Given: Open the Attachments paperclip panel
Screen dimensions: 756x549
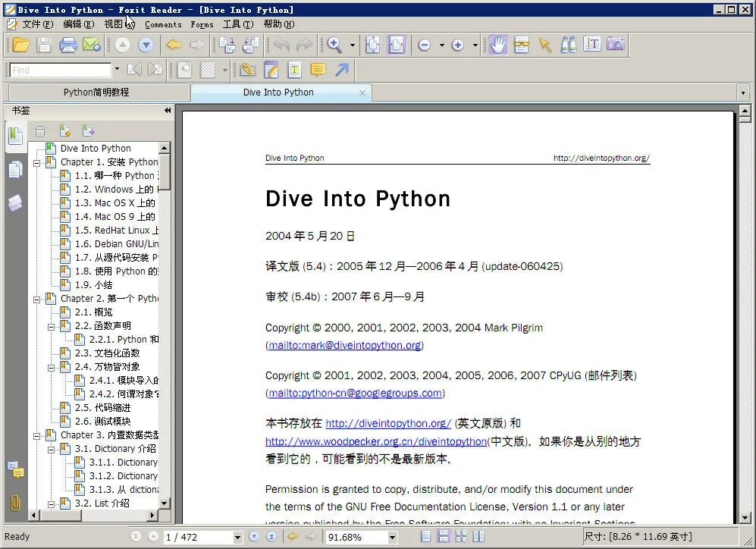Looking at the screenshot, I should pos(15,503).
